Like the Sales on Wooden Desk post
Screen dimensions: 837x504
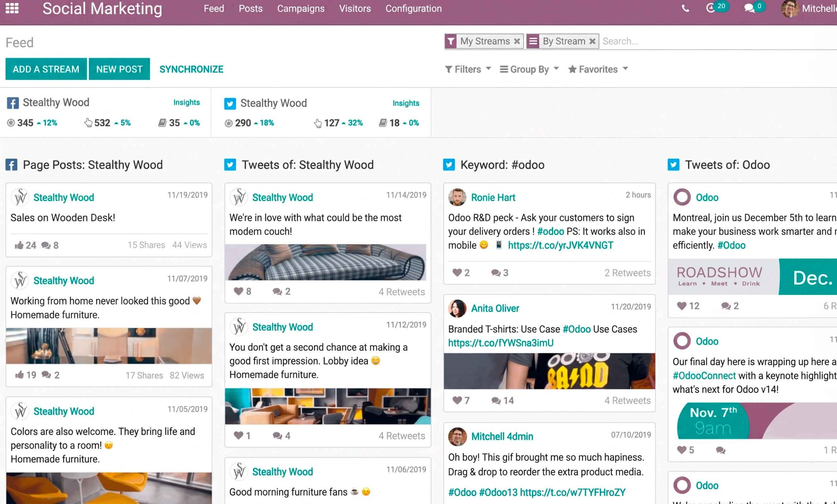pos(19,245)
